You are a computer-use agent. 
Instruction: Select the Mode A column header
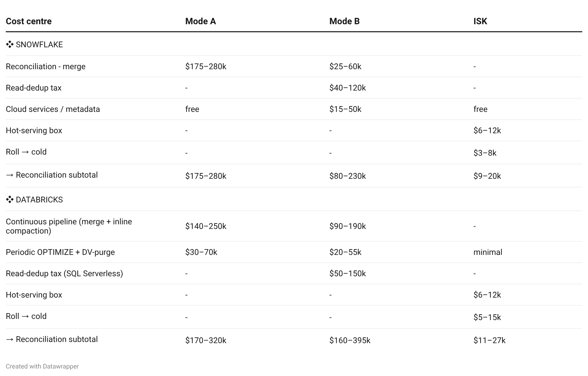tap(201, 21)
